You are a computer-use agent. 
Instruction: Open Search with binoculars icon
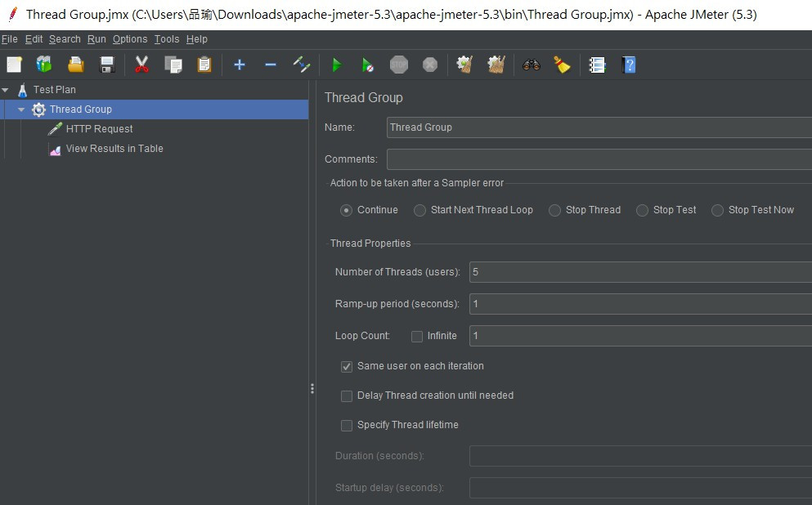(532, 65)
